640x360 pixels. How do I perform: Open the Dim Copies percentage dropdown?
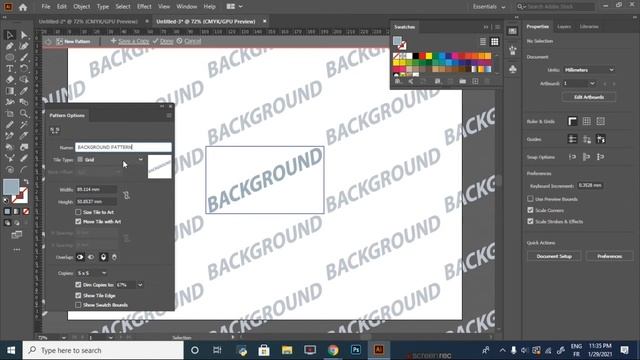coord(140,285)
